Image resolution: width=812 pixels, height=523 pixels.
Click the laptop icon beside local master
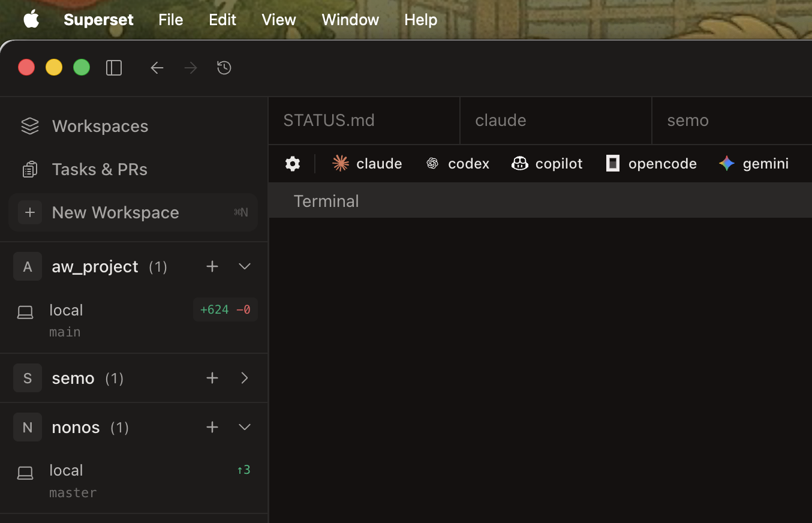25,473
